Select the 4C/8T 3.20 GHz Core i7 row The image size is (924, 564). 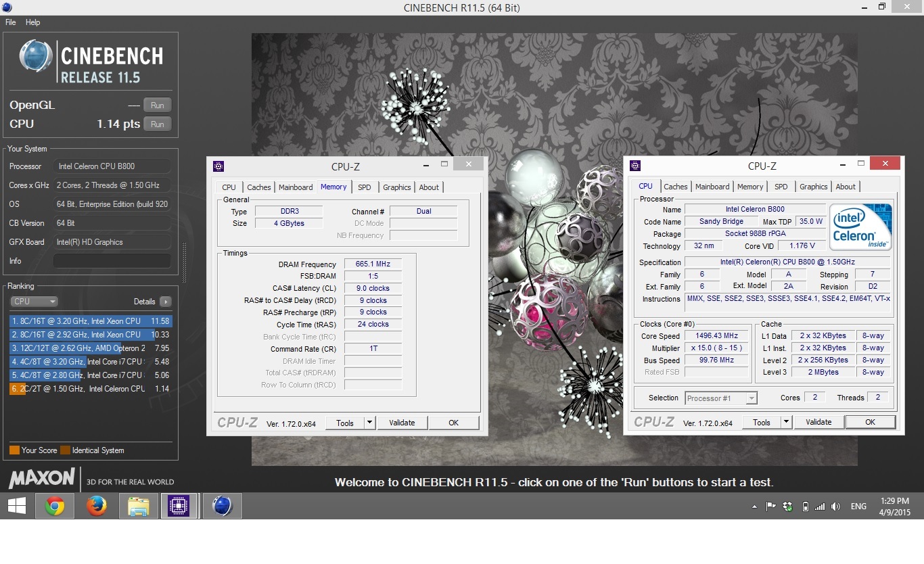(x=91, y=362)
